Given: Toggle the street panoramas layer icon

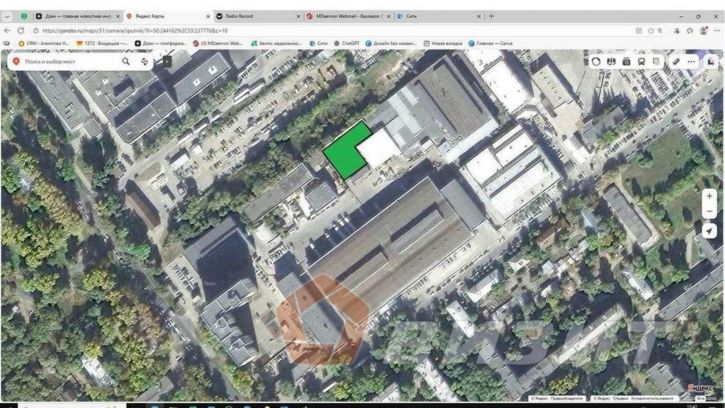Looking at the screenshot, I should 612,61.
